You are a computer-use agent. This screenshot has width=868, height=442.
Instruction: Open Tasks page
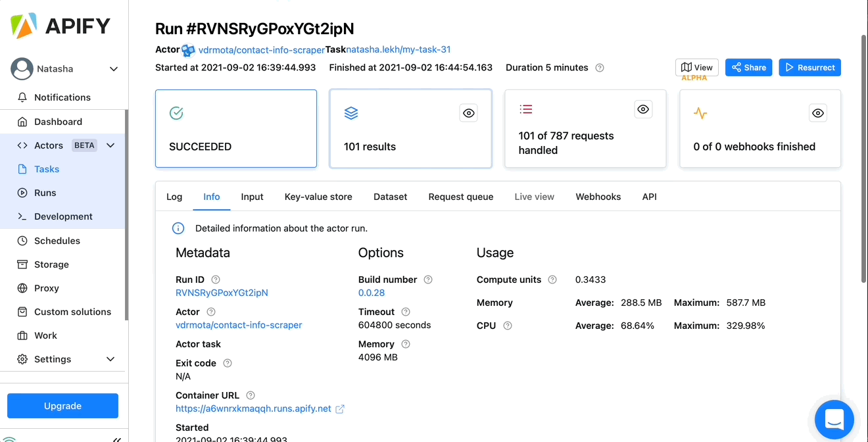(x=47, y=169)
